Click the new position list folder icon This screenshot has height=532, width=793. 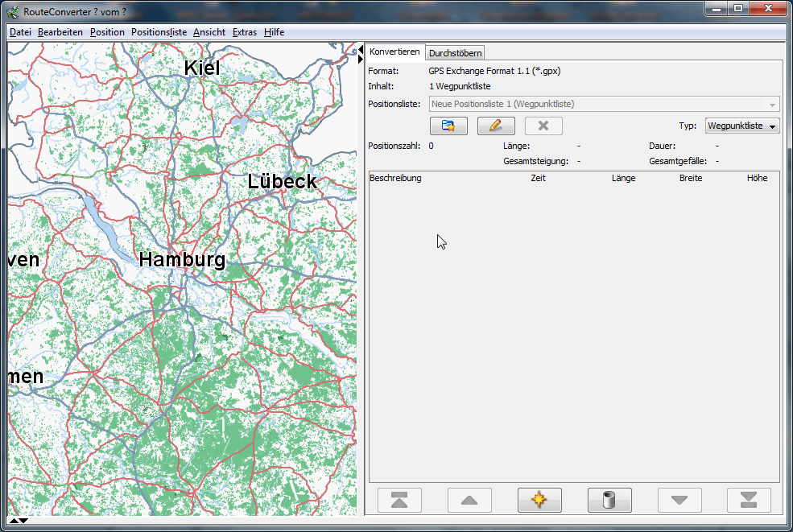(x=448, y=126)
